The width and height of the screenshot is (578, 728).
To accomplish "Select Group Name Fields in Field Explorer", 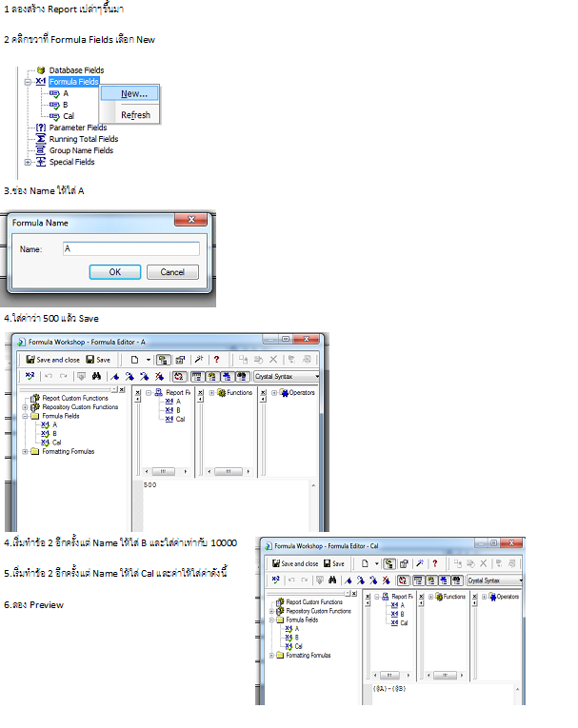I will pyautogui.click(x=81, y=150).
